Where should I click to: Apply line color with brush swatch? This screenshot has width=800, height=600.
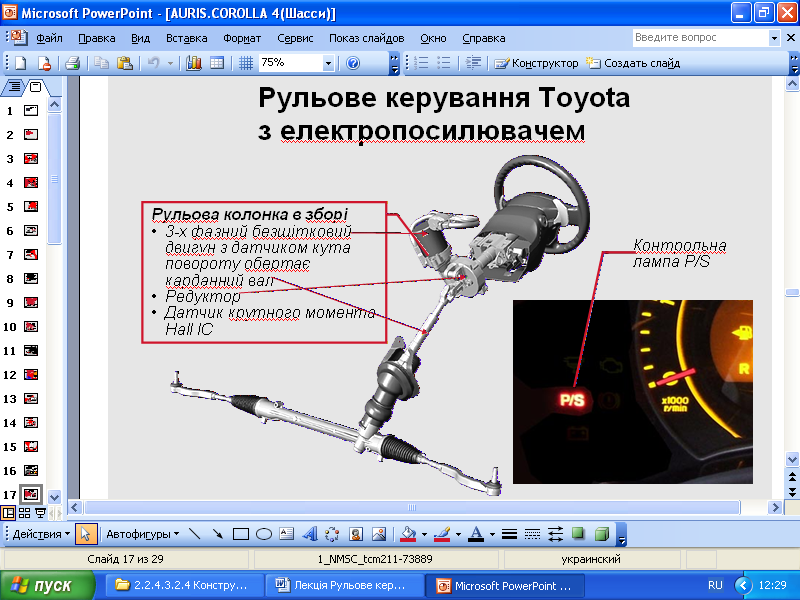pos(442,534)
